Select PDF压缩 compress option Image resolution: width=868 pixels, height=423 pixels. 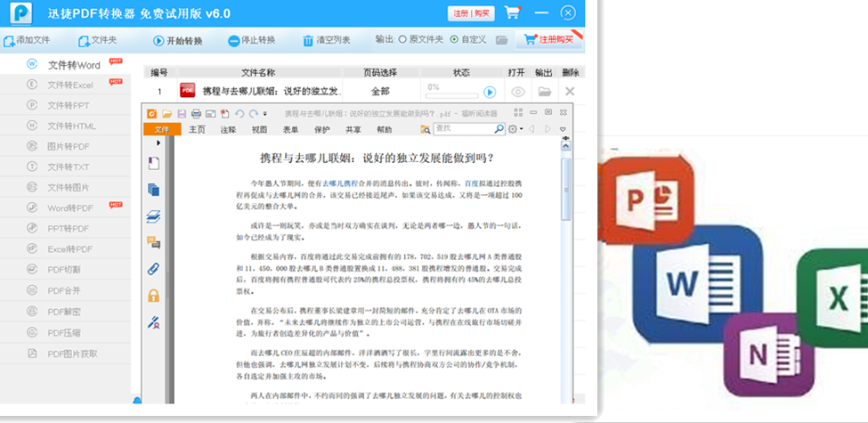pyautogui.click(x=65, y=333)
